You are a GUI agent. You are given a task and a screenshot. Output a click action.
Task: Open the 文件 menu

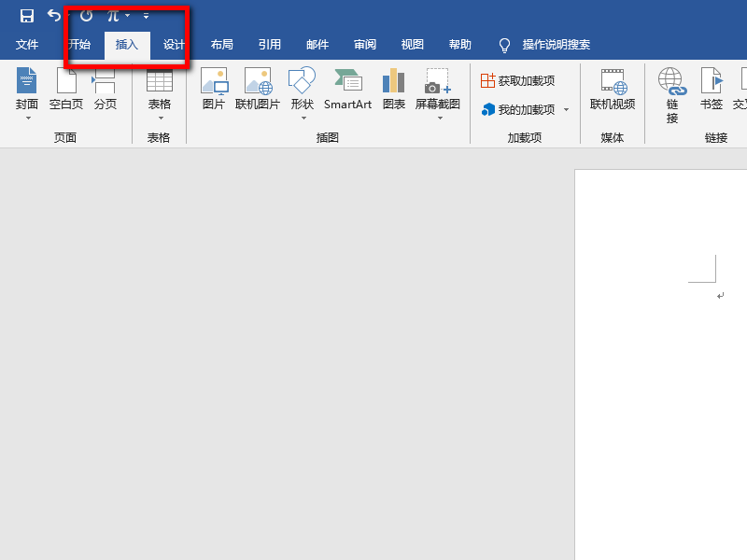[27, 45]
